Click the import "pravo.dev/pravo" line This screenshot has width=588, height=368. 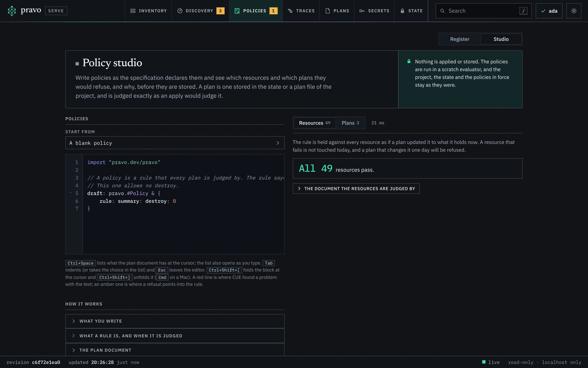(x=124, y=162)
